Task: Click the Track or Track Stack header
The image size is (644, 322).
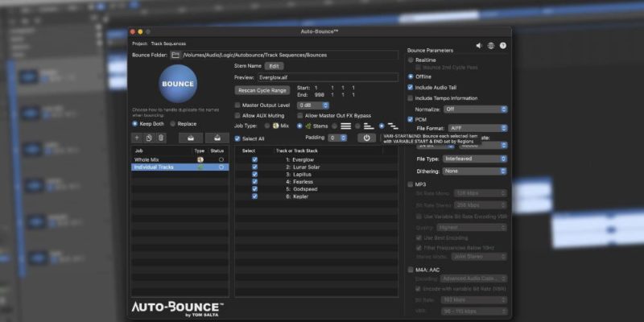Action: click(x=296, y=151)
